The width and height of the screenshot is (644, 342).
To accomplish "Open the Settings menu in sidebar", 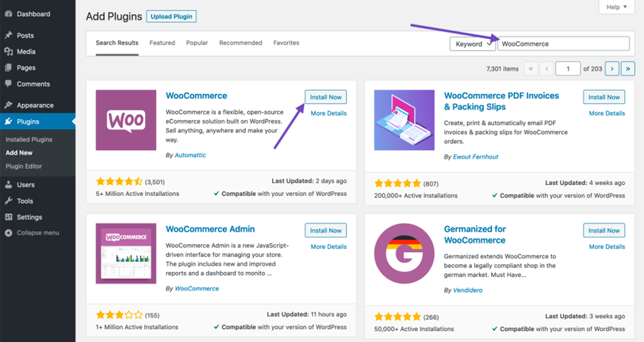I will [29, 217].
